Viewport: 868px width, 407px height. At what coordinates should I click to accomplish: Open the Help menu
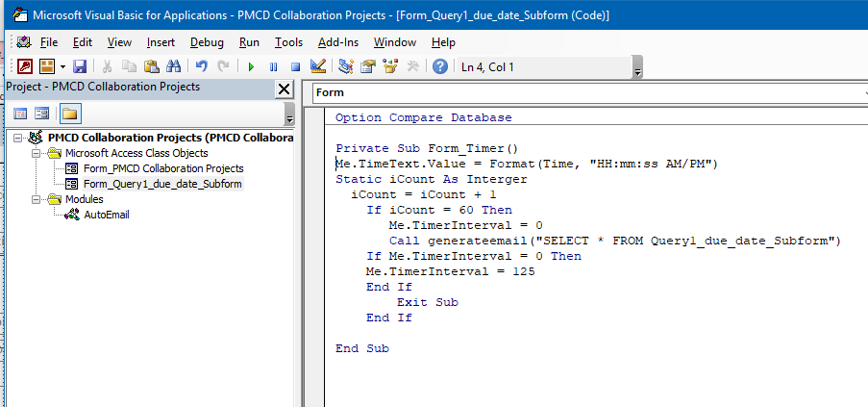[x=443, y=42]
